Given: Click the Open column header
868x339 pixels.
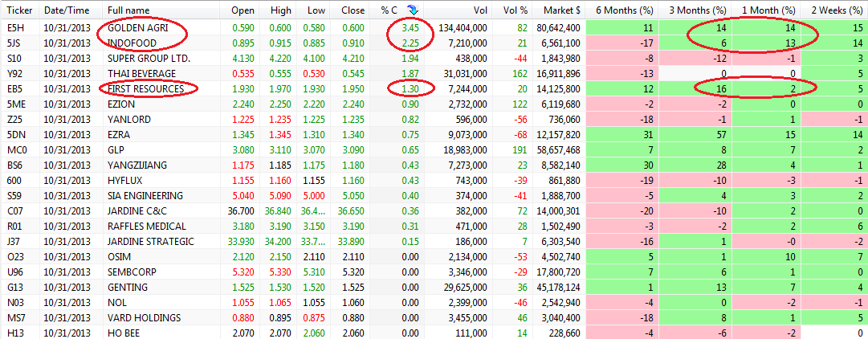Looking at the screenshot, I should [242, 10].
